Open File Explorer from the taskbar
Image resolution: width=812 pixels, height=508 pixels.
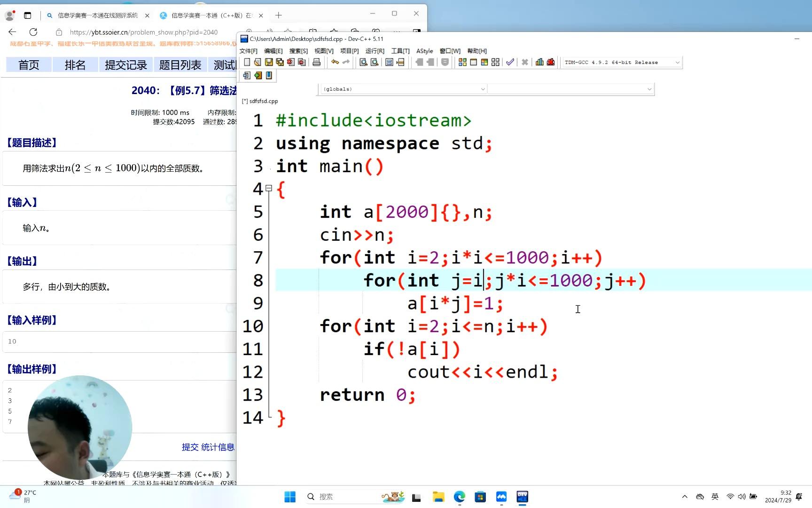pos(438,497)
